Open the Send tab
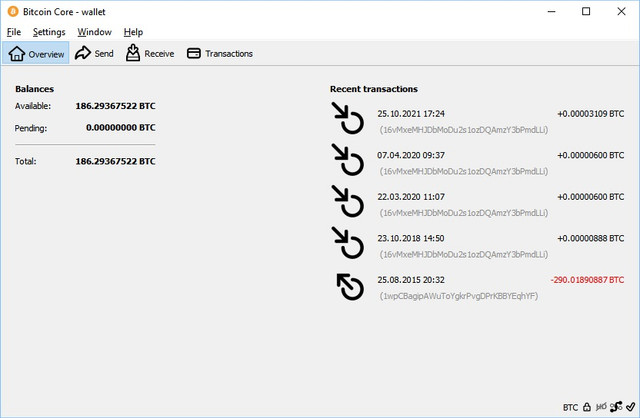 click(94, 53)
